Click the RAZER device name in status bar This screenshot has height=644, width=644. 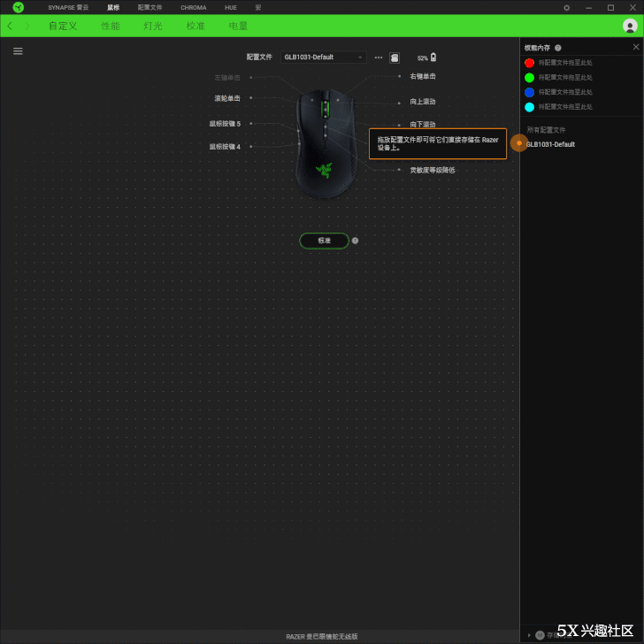click(x=322, y=637)
